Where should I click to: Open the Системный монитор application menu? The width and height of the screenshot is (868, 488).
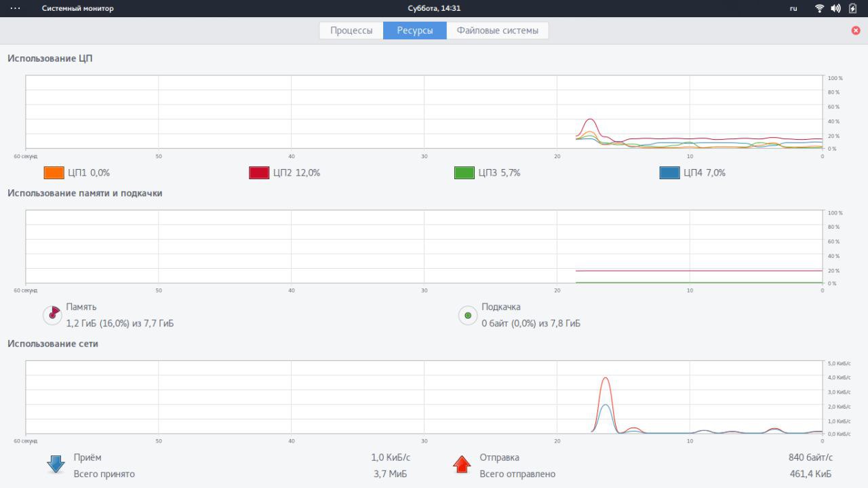click(x=78, y=8)
